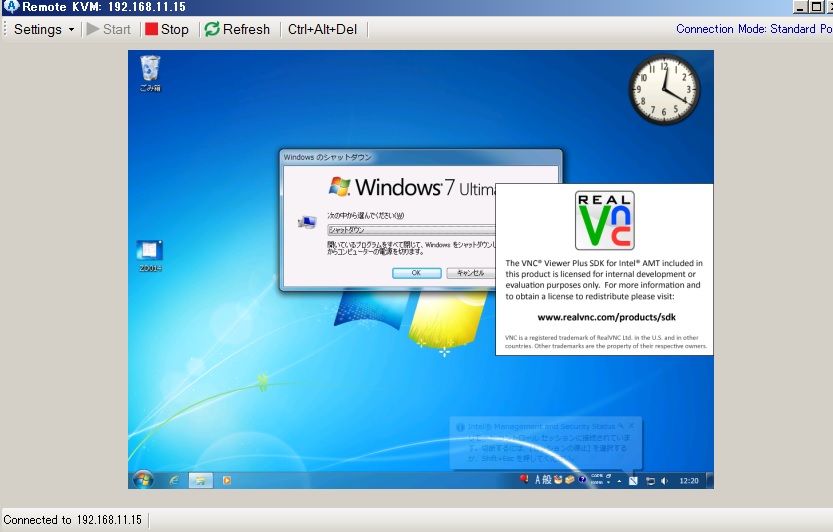Open the シャットダウン action combo box
Viewport: 833px width, 532px height.
coord(411,230)
